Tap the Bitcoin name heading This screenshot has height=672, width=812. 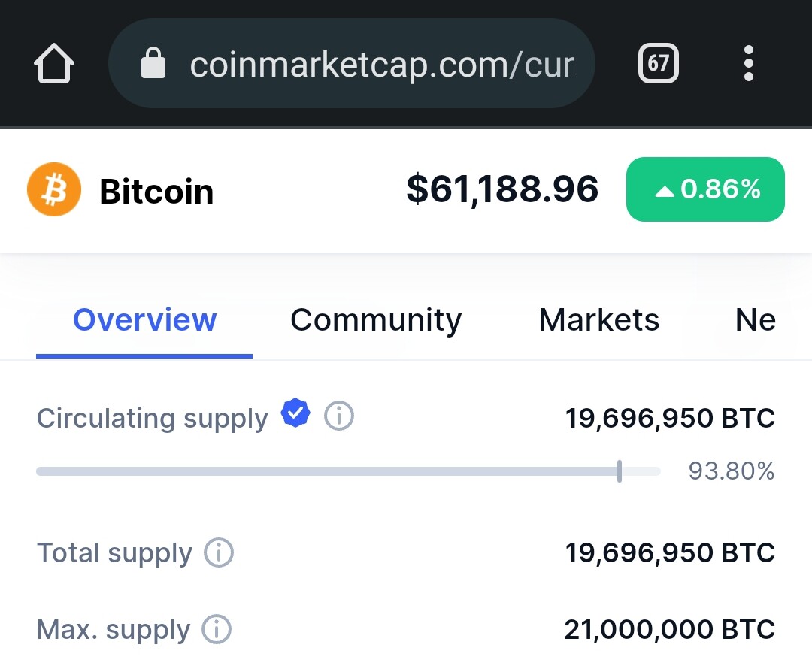[156, 192]
